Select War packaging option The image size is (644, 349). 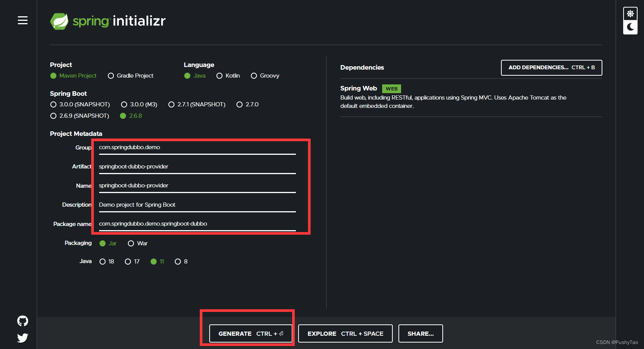pyautogui.click(x=131, y=243)
